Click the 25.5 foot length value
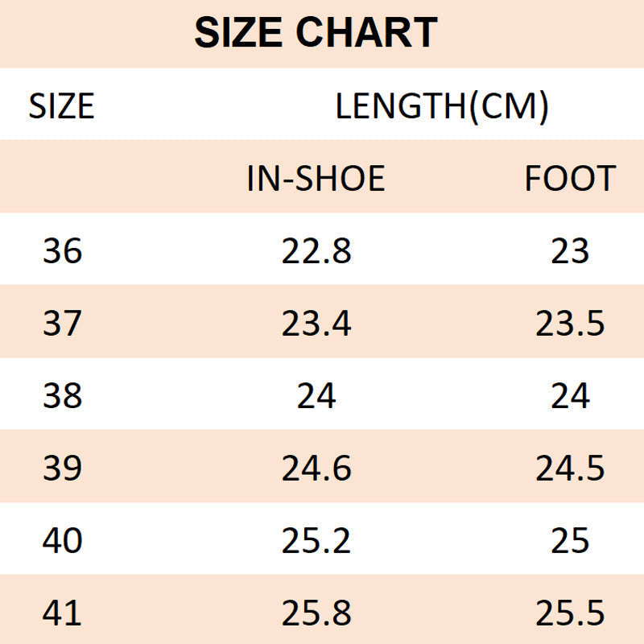This screenshot has height=644, width=644. coord(570,613)
